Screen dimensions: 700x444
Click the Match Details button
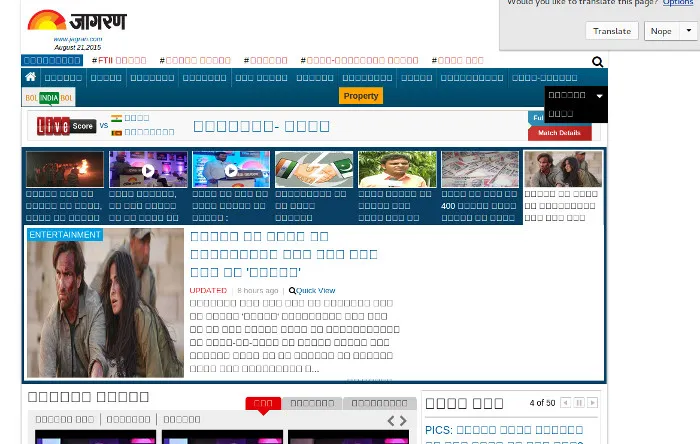coord(559,133)
